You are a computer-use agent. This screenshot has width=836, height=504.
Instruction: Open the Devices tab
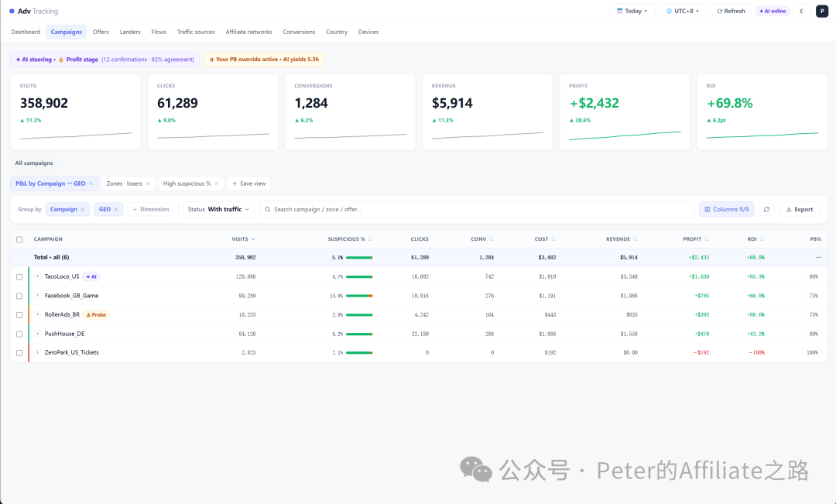point(368,32)
